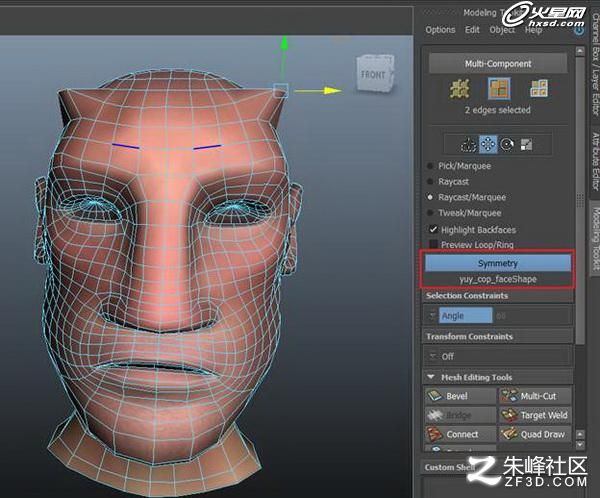This screenshot has width=600, height=498.
Task: Click the right selected blue edge
Action: 207,147
